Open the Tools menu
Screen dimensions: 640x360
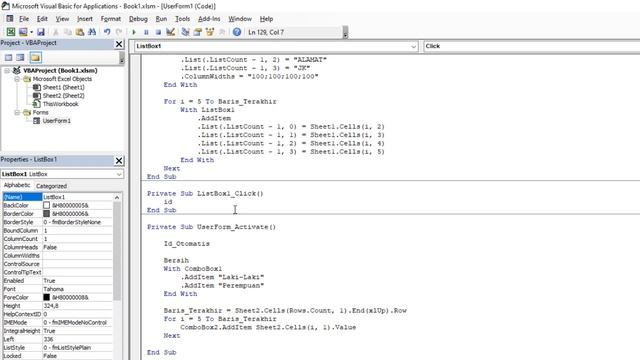tap(182, 19)
